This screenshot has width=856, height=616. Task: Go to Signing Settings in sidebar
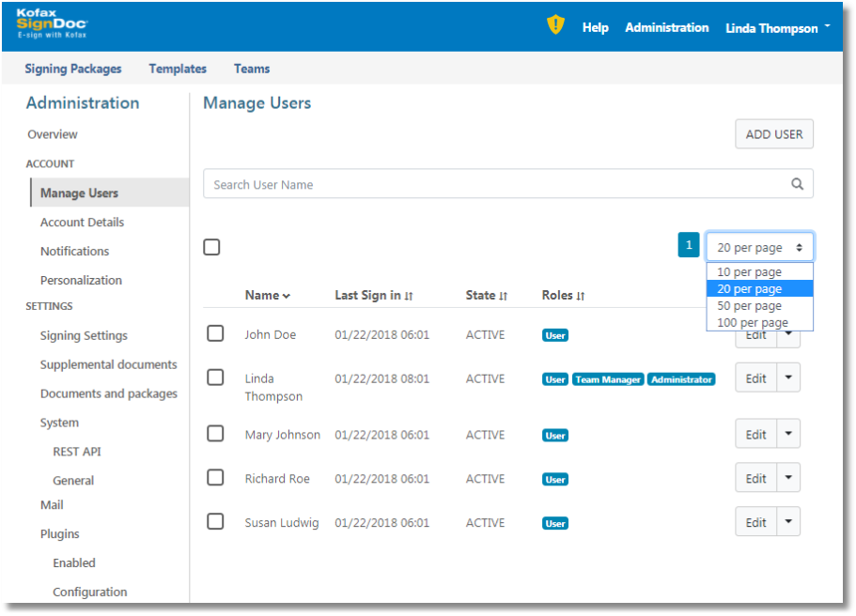click(x=84, y=335)
